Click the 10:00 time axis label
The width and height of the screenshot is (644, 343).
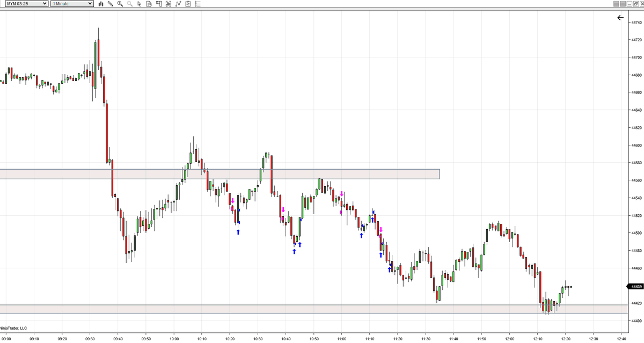pyautogui.click(x=174, y=339)
